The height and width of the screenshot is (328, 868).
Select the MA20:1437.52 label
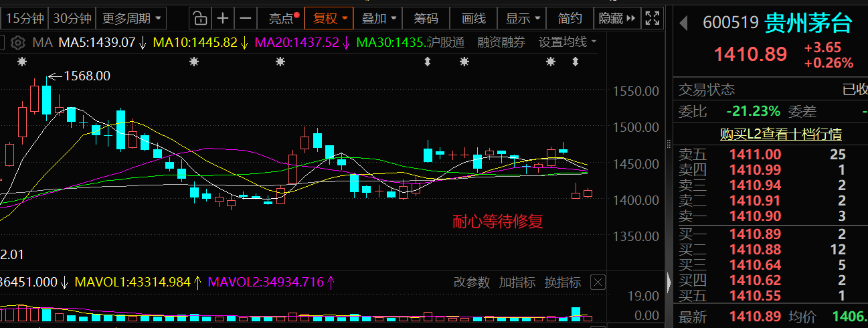coord(297,43)
